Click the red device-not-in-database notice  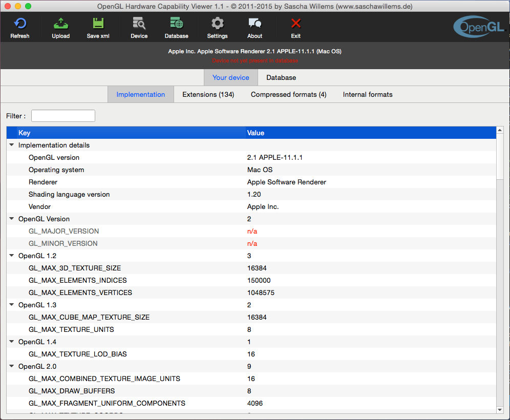[255, 60]
